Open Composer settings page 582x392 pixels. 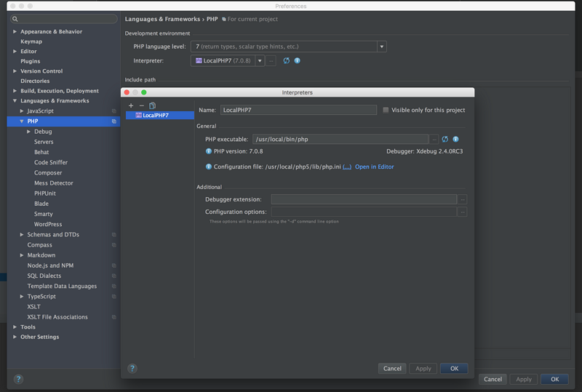48,172
